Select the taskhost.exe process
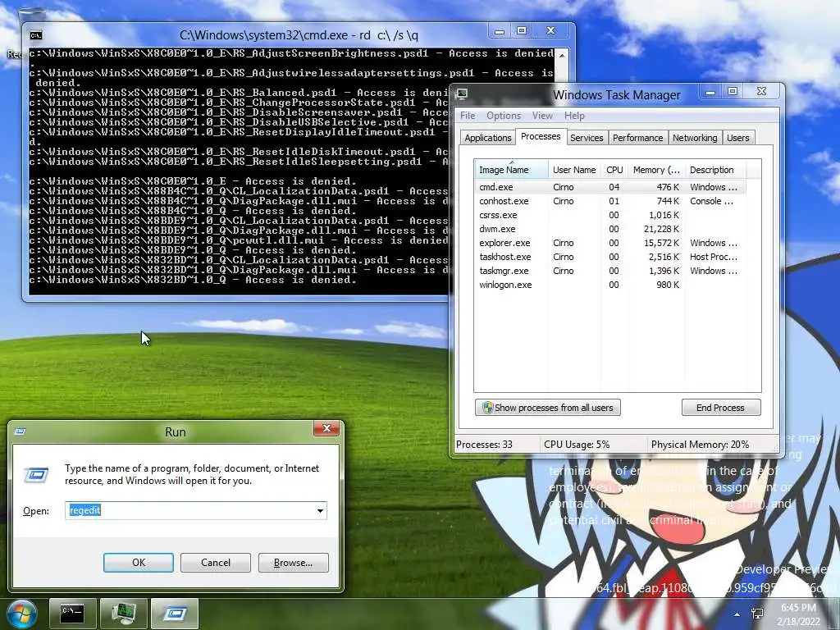840x630 pixels. pos(609,257)
